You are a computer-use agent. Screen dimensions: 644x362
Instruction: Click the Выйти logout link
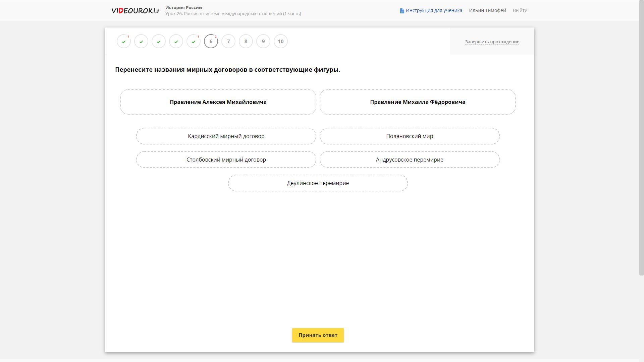tap(520, 10)
